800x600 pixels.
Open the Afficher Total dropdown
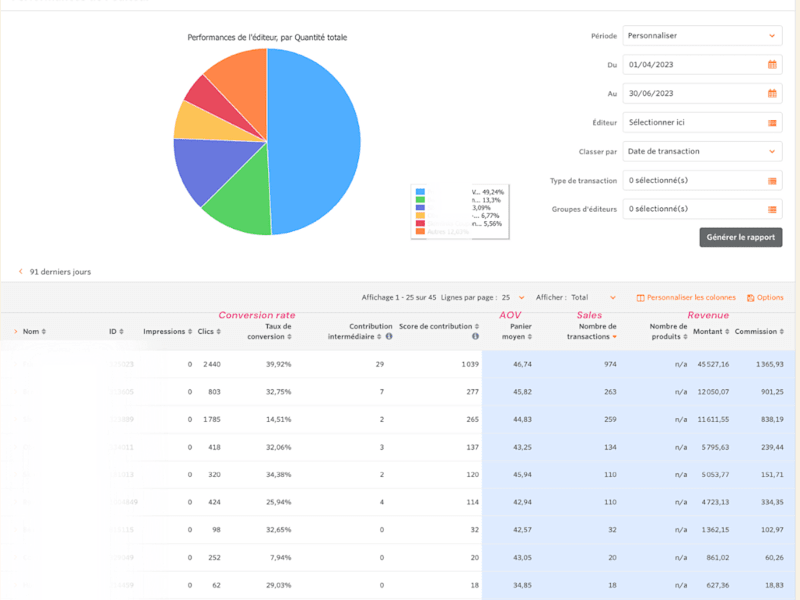click(593, 297)
